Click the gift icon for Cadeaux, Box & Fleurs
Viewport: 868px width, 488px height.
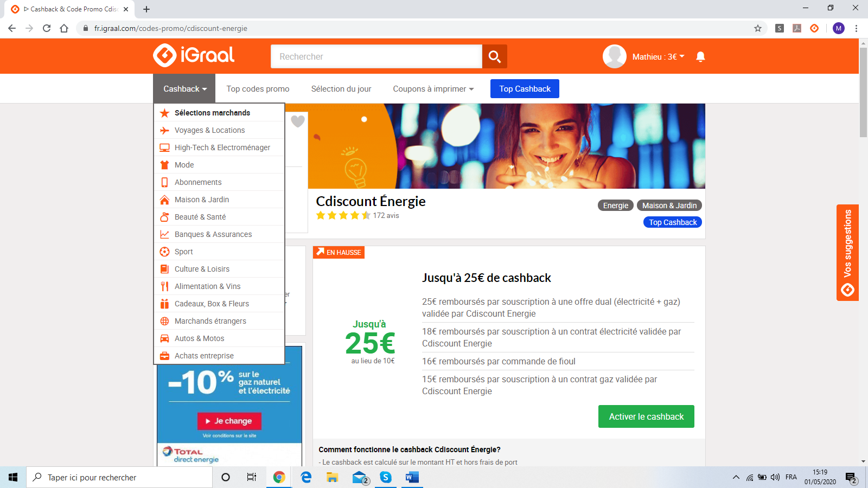coord(165,304)
